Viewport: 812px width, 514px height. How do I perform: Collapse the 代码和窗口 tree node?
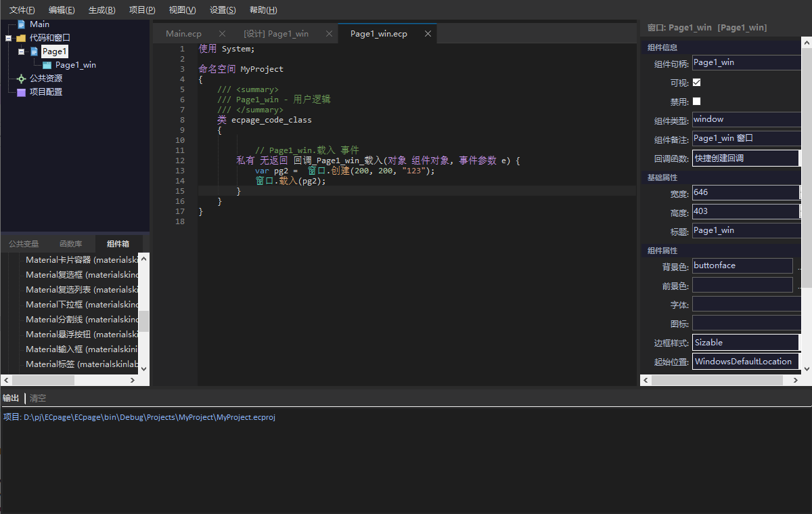click(x=8, y=38)
